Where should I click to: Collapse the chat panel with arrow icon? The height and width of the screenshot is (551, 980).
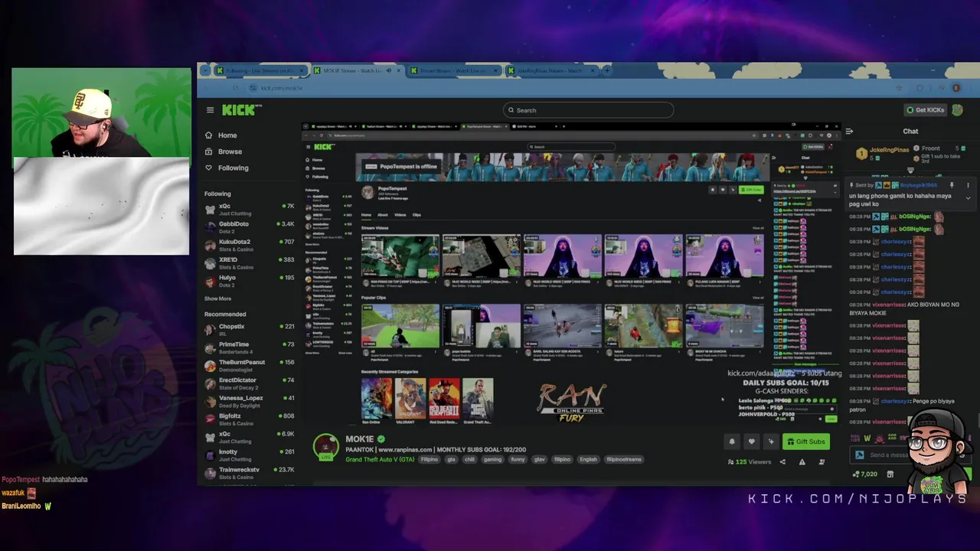click(x=849, y=132)
